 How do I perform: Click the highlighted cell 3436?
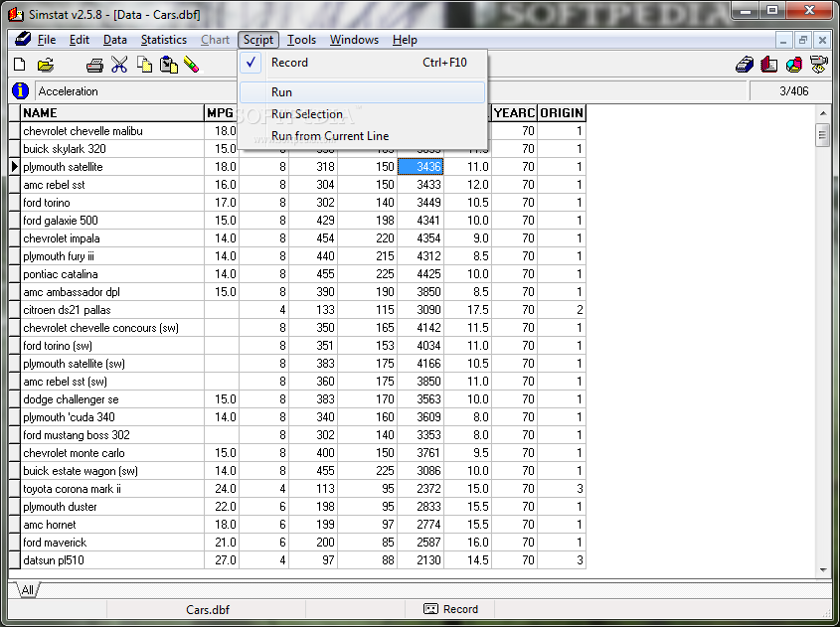tap(420, 167)
